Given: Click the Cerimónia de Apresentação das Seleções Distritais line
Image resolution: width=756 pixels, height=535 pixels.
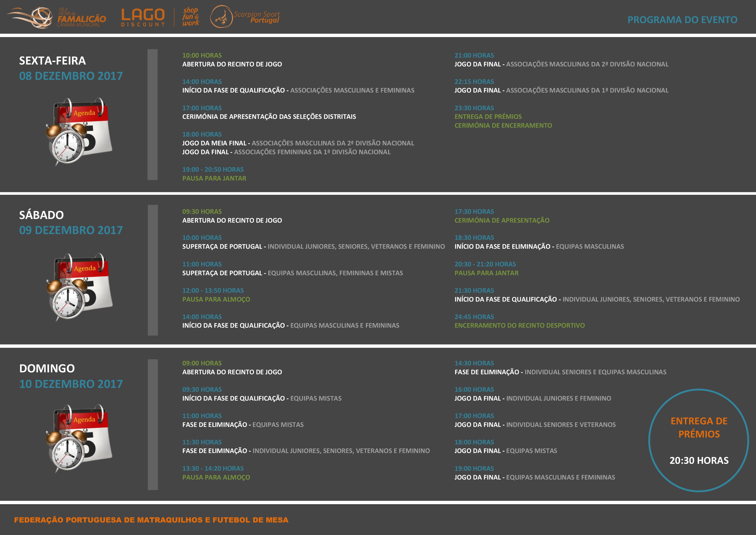Looking at the screenshot, I should point(269,117).
